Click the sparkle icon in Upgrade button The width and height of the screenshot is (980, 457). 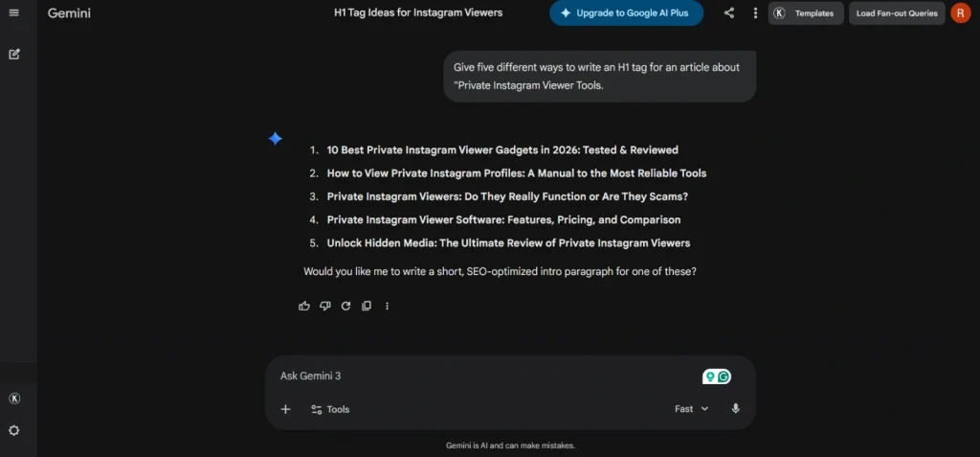point(566,13)
